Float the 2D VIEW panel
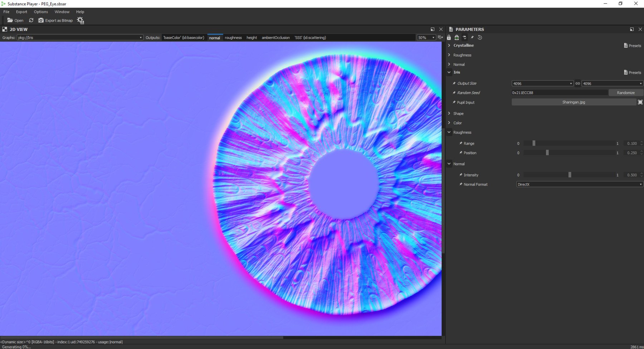The width and height of the screenshot is (644, 349). 433,29
